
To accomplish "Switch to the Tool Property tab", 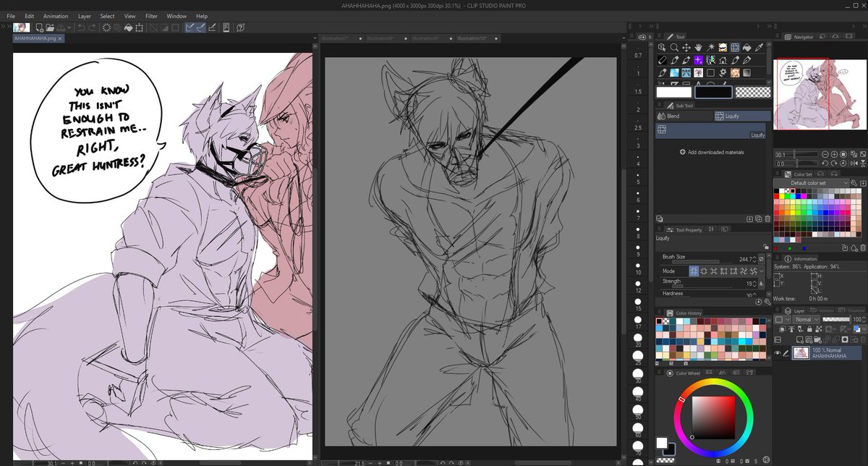I will pyautogui.click(x=684, y=229).
